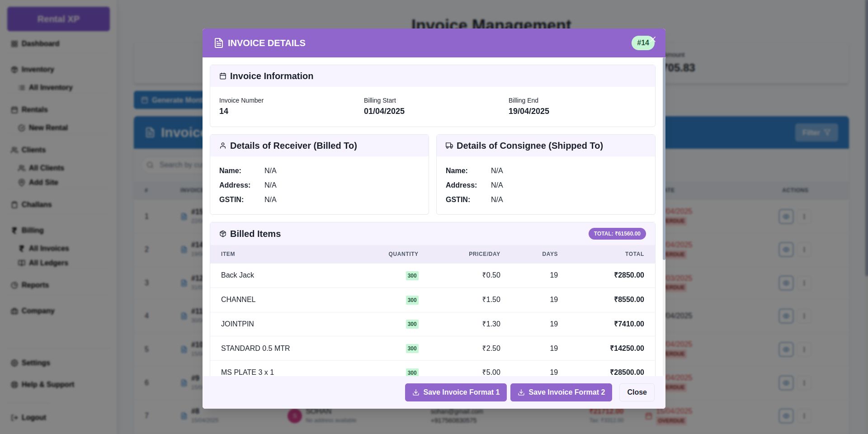Open the three-dot actions menu for row 2

coord(804,250)
